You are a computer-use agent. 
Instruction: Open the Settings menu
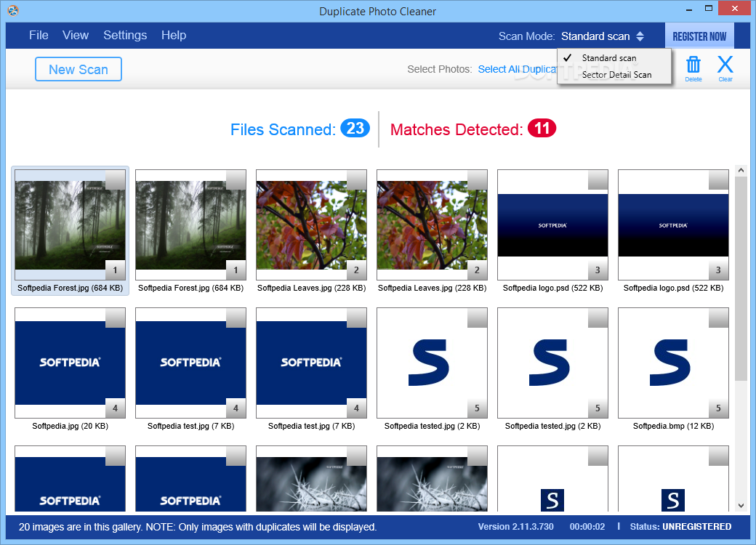[125, 35]
